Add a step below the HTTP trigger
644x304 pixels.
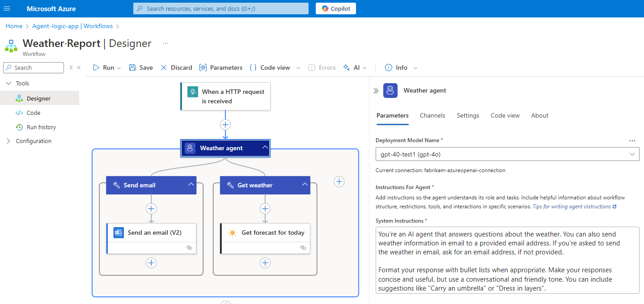pos(225,124)
